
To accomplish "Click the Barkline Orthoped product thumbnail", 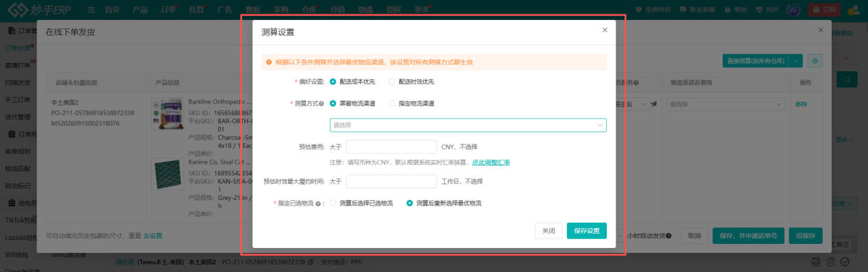I will (x=167, y=114).
